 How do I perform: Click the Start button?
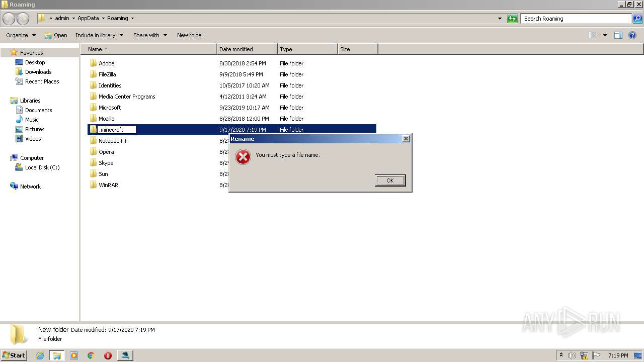(x=14, y=355)
